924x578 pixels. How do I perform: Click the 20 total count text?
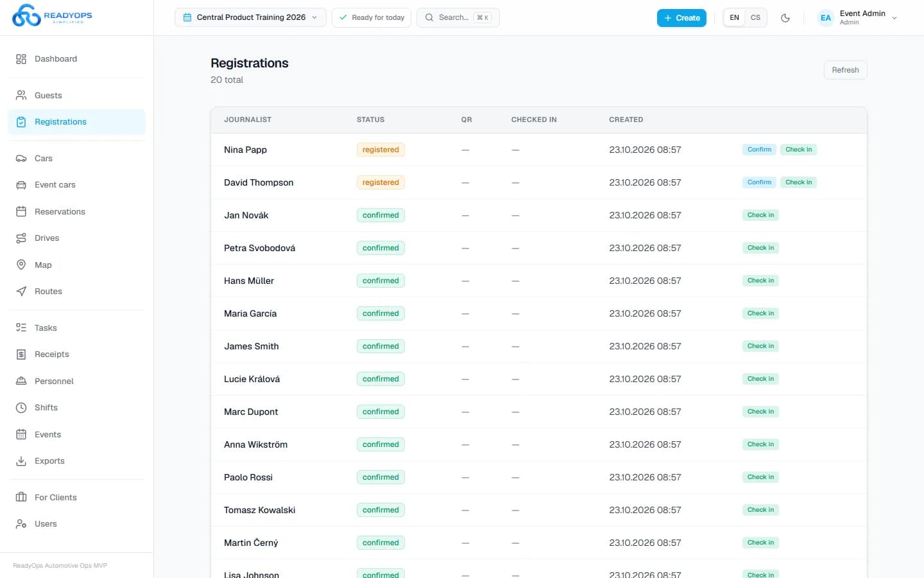[227, 80]
